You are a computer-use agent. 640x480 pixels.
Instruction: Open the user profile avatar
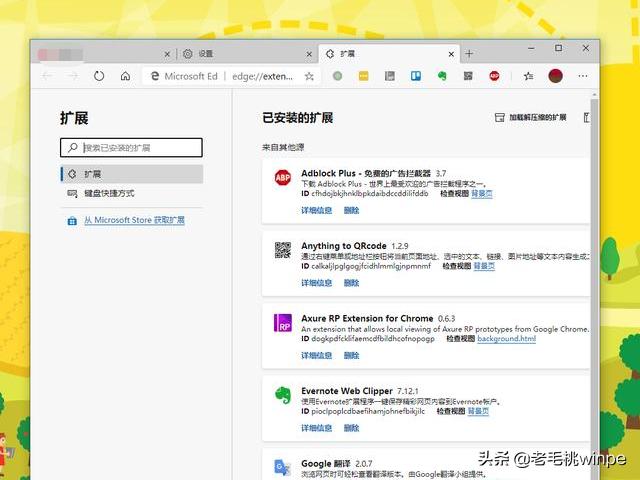tap(556, 76)
